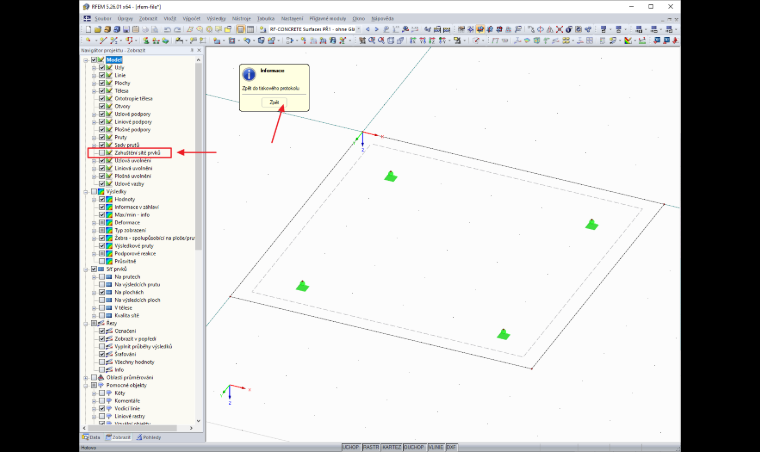Viewport: 760px width, 452px height.
Task: Collapse the Výsledky tree node
Action: (86, 192)
